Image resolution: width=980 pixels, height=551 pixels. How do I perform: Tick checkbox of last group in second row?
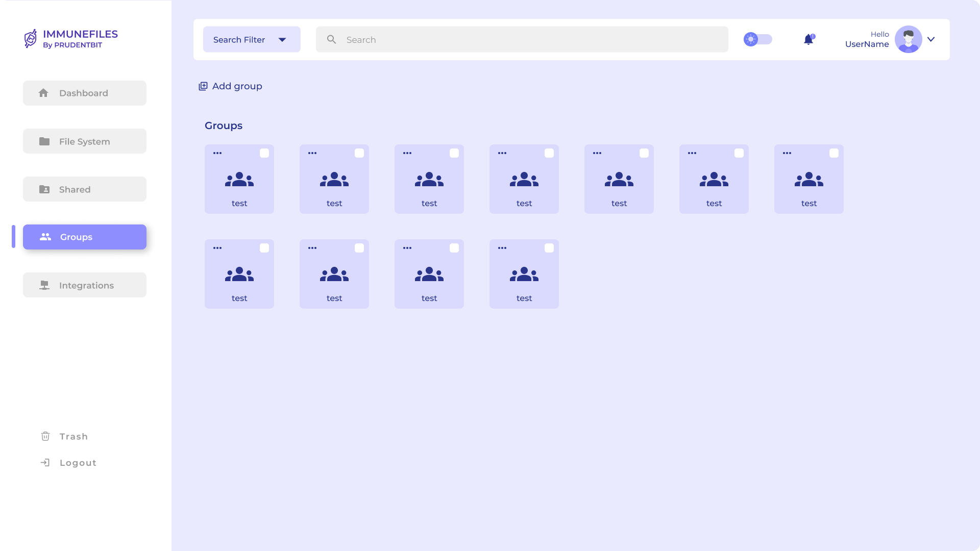coord(549,248)
